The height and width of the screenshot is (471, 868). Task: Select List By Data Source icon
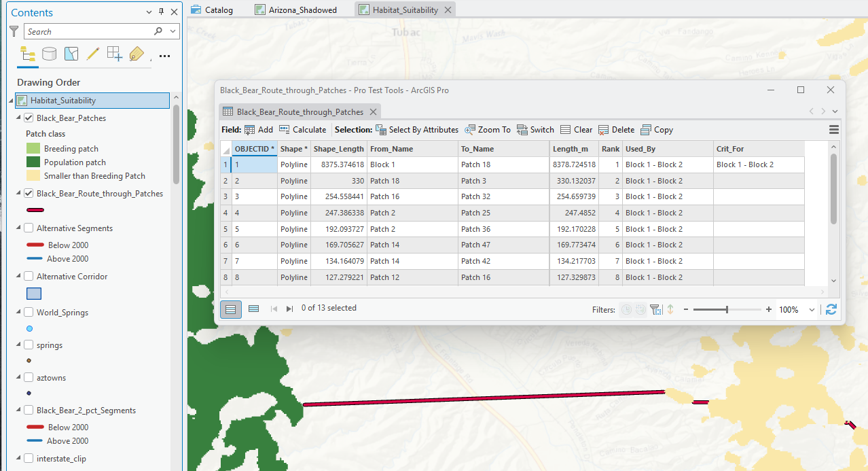point(49,54)
